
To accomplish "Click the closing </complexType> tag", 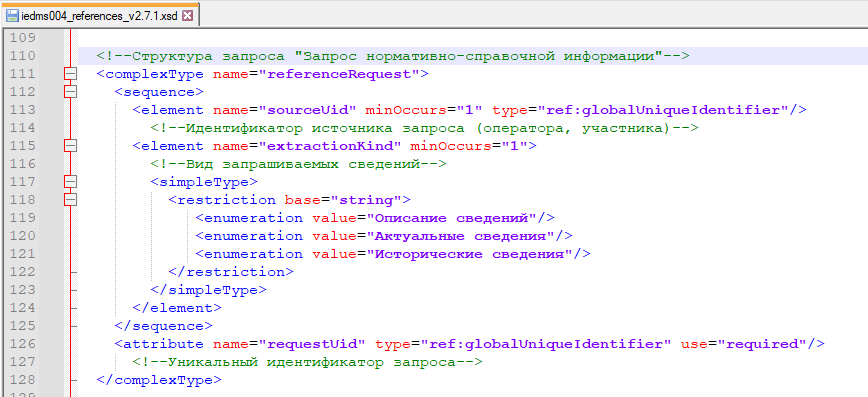I will pyautogui.click(x=159, y=380).
